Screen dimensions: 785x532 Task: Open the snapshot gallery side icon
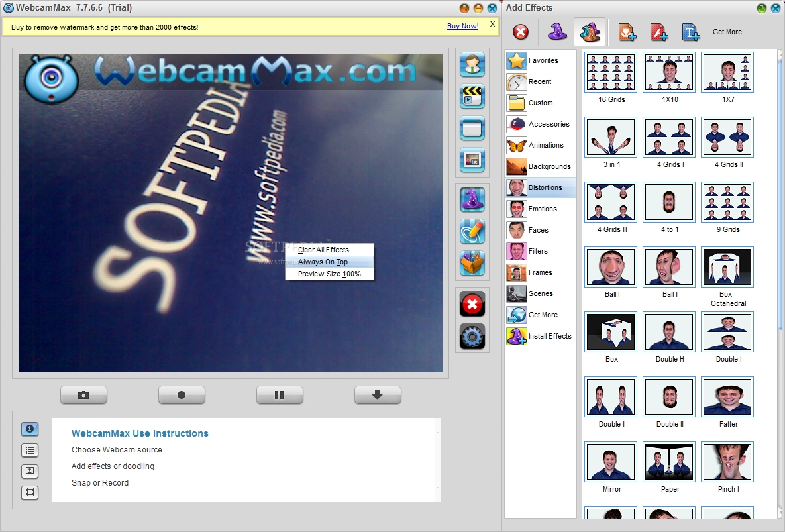click(x=30, y=471)
